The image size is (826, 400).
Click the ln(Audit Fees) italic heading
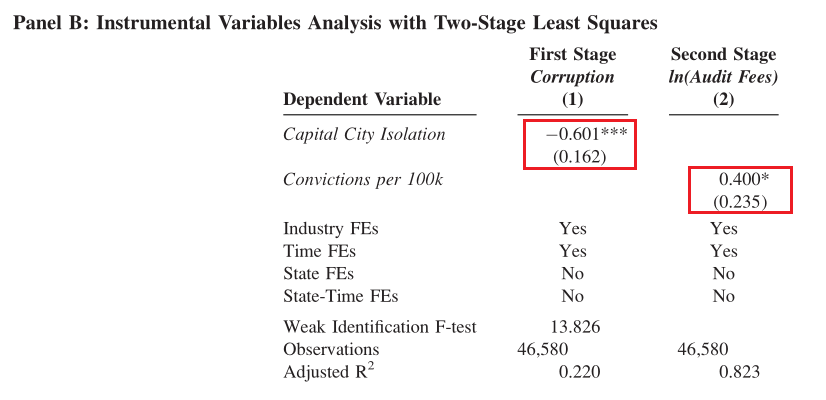(723, 77)
